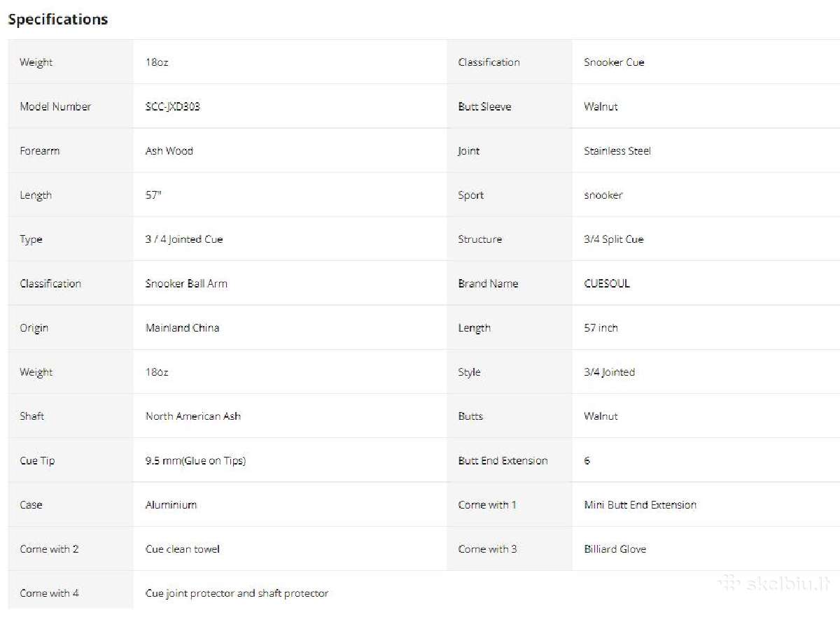Click the 9.5 mm(Glue on Tips) value
The width and height of the screenshot is (840, 617).
pos(195,460)
